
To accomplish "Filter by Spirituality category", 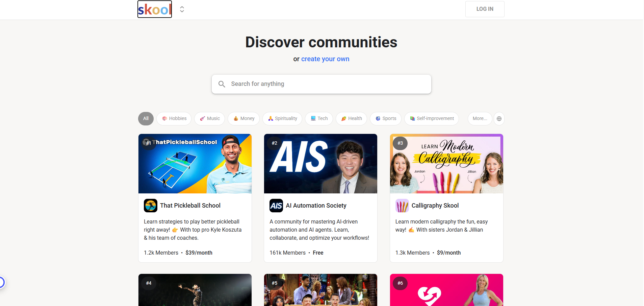I will pos(282,119).
